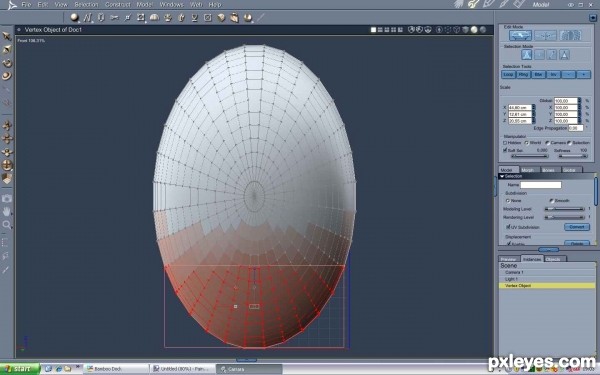Toggle the Hidden manipulator checkbox
Viewport: 600px width, 375px height.
pos(505,143)
